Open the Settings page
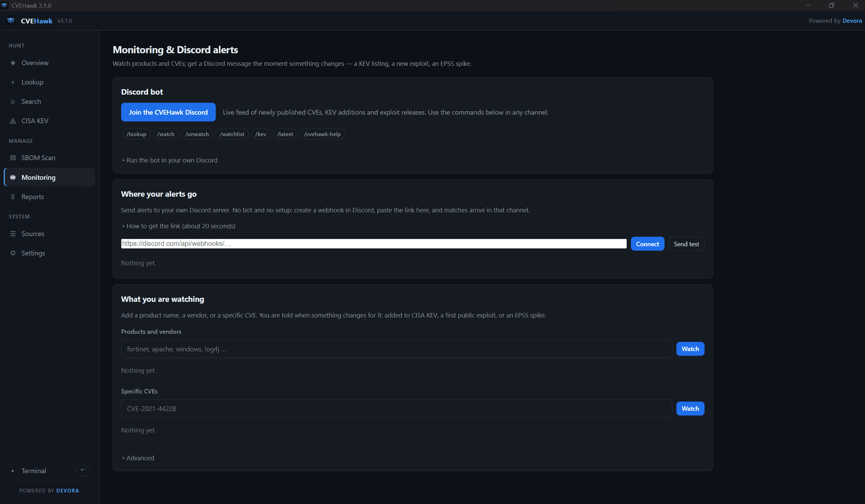Image resolution: width=865 pixels, height=504 pixels. [x=50, y=253]
